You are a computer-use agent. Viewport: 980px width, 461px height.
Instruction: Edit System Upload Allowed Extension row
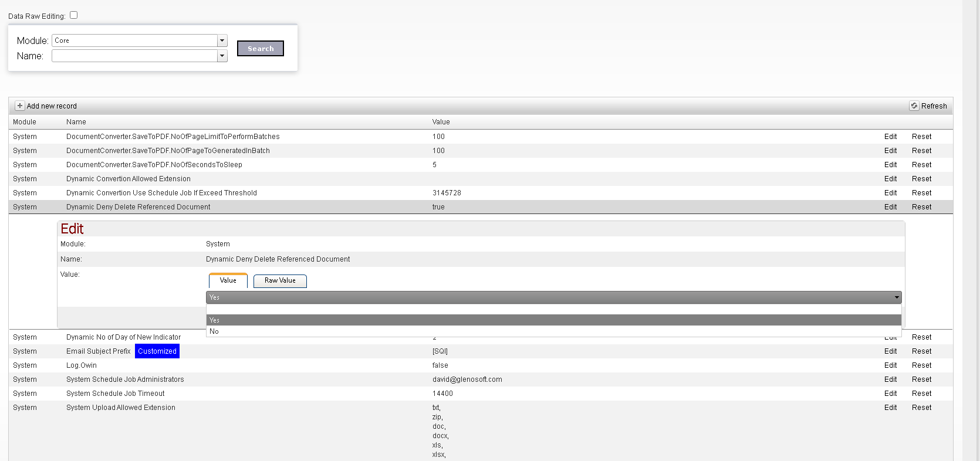coord(890,408)
